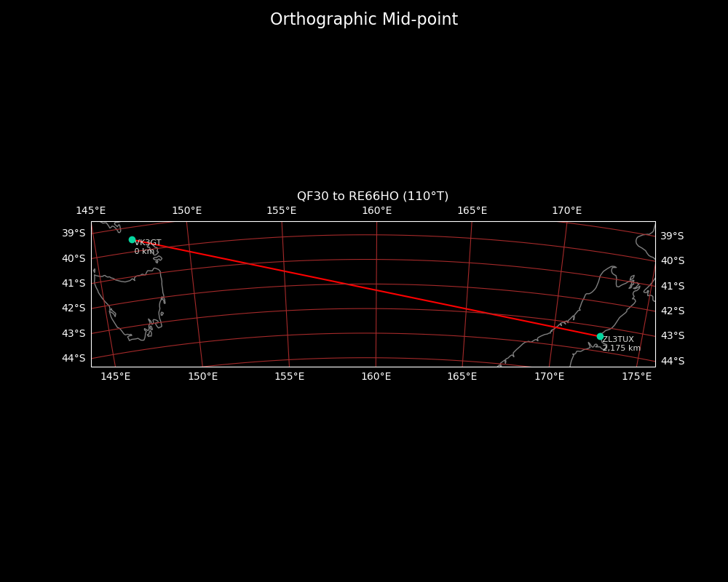
Task: Click the VK3GT callsign label
Action: coord(148,243)
